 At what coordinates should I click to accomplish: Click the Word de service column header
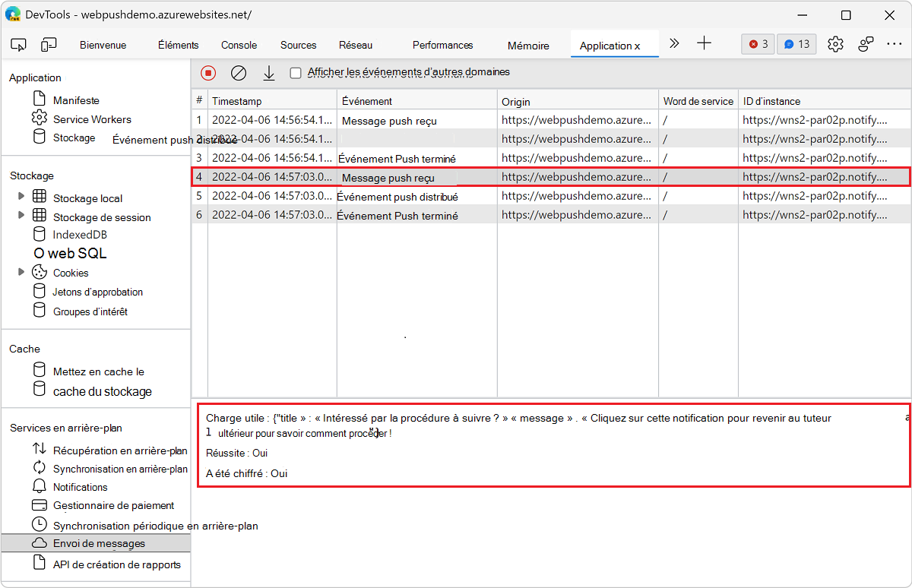point(698,101)
